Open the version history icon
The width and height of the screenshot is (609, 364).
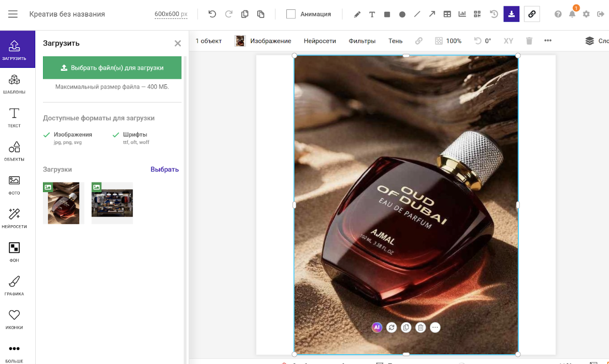click(x=494, y=14)
